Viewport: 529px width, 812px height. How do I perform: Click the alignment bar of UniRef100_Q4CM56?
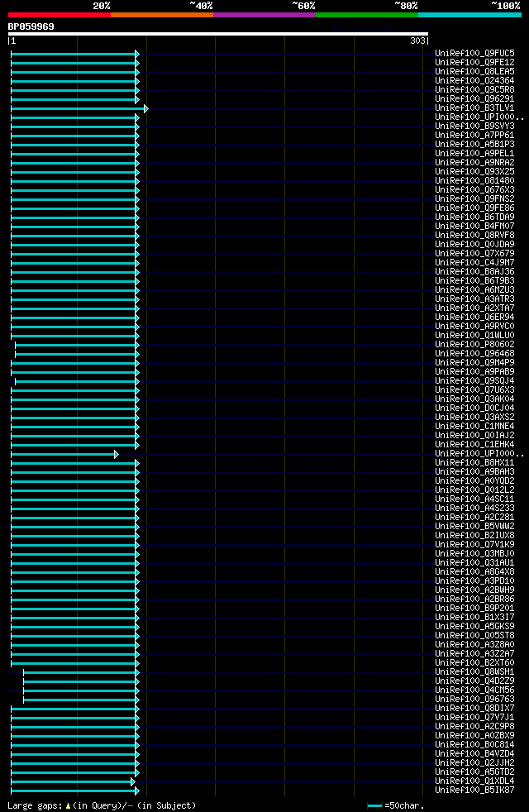click(81, 690)
